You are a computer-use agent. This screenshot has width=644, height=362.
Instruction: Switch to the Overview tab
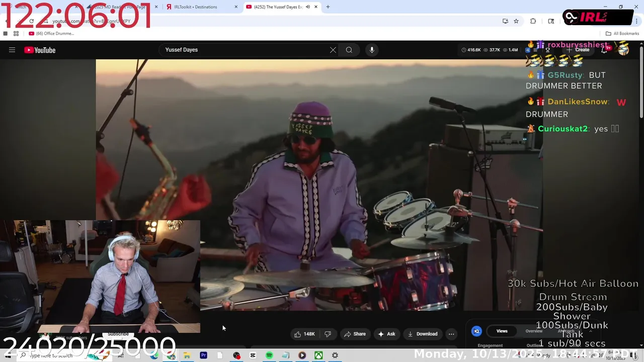pyautogui.click(x=534, y=331)
